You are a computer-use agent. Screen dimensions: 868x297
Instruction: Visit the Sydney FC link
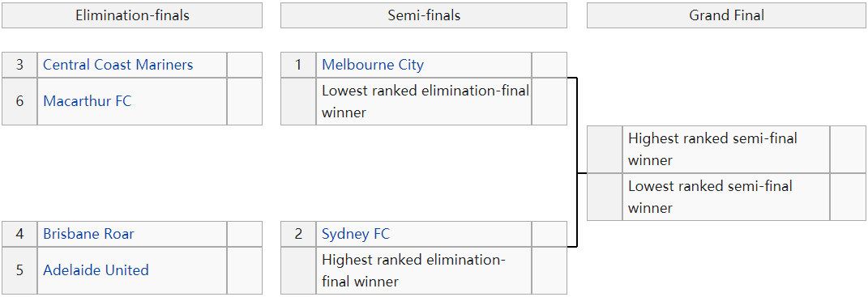(356, 234)
